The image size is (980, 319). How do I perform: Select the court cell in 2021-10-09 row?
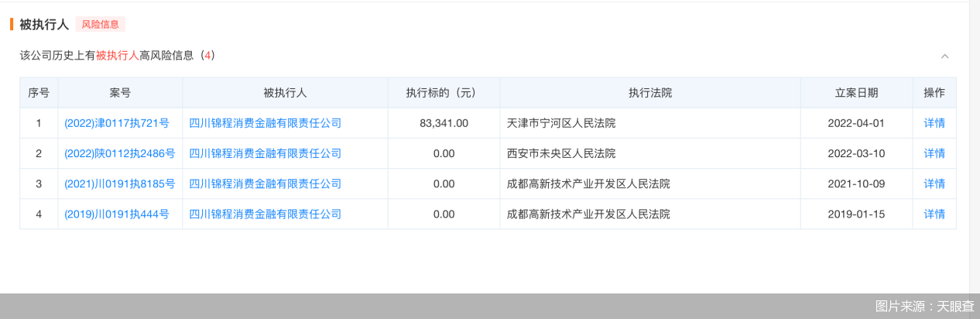650,184
